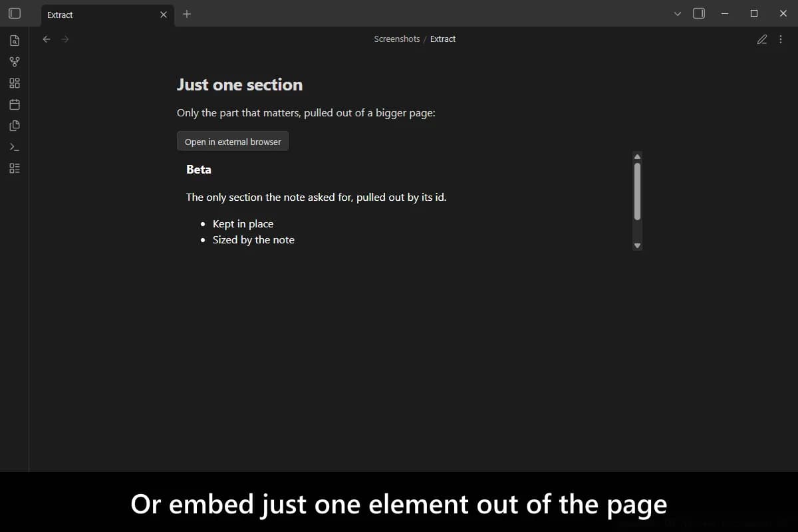Viewport: 798px width, 532px height.
Task: Click embedded frame scroll down arrow
Action: 637,245
